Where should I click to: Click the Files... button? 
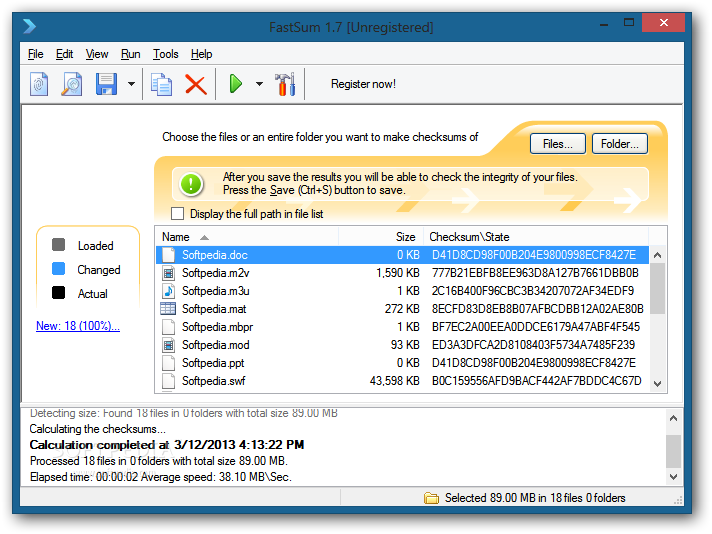tap(558, 144)
